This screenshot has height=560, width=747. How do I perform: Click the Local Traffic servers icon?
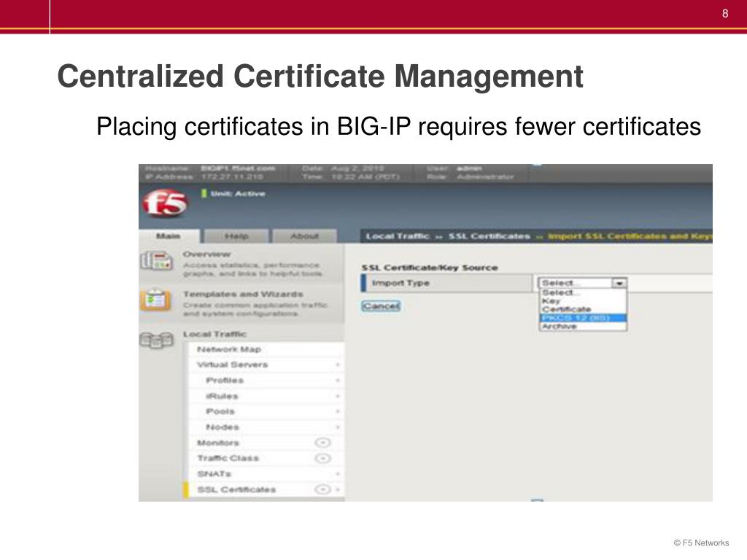click(x=156, y=341)
